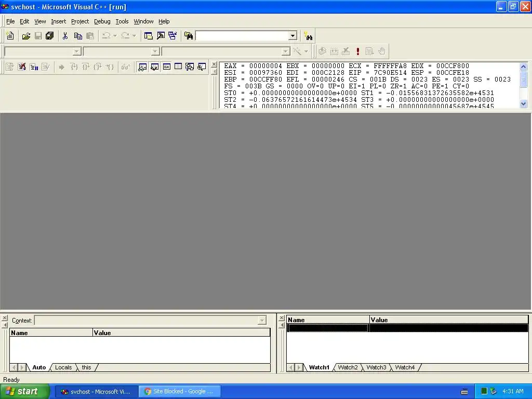Switch to the this tab

tap(87, 367)
